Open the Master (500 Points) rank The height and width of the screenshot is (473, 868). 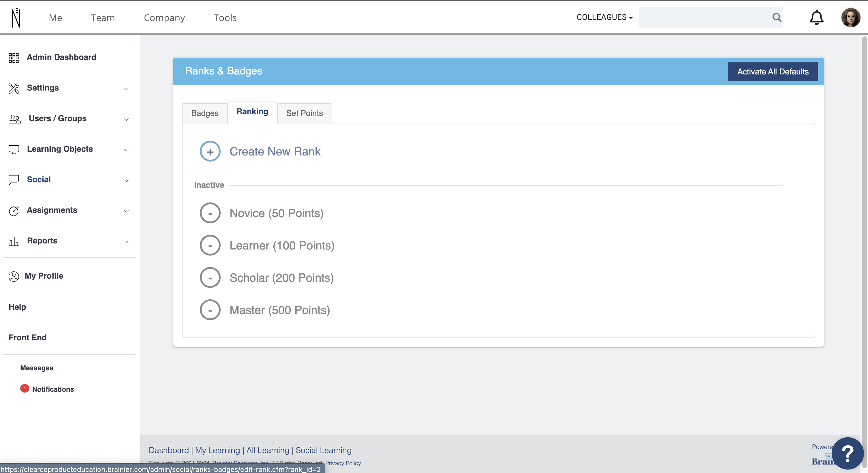280,310
